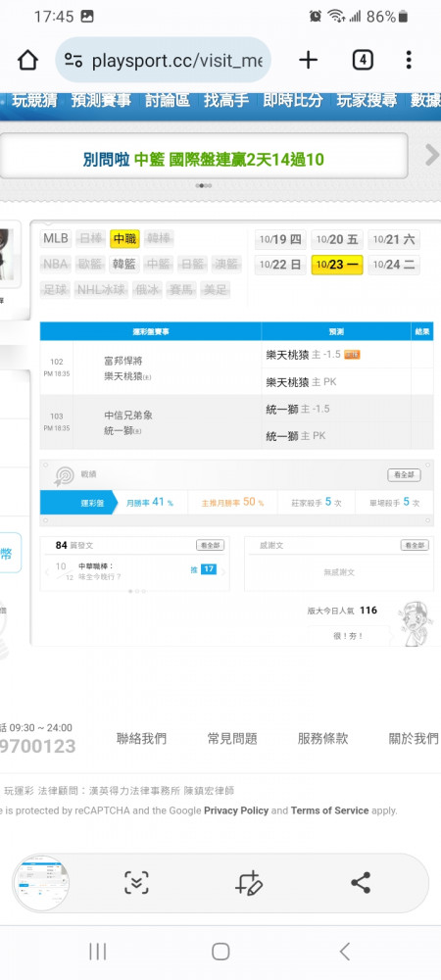The width and height of the screenshot is (441, 980).
Task: Open the tab switcher showing 4 tabs
Action: pyautogui.click(x=363, y=60)
